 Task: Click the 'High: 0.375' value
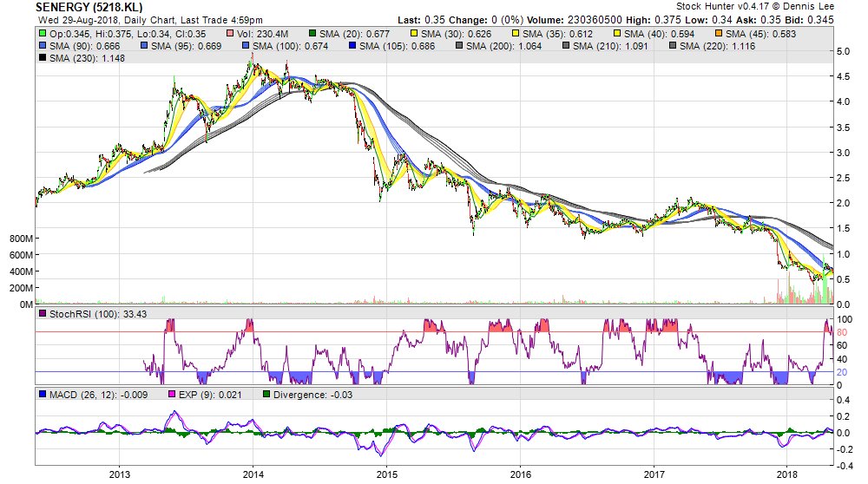(x=654, y=20)
